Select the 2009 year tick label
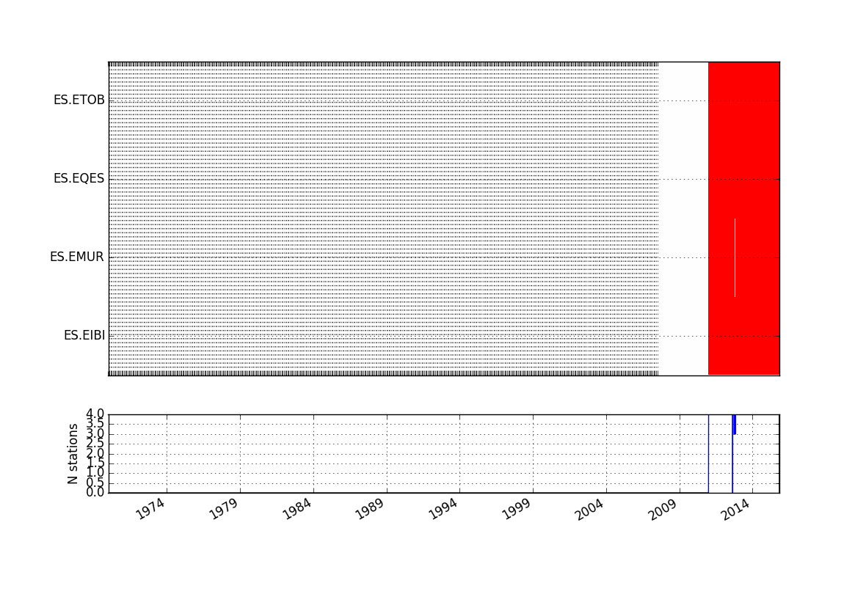866x616 pixels. [665, 509]
